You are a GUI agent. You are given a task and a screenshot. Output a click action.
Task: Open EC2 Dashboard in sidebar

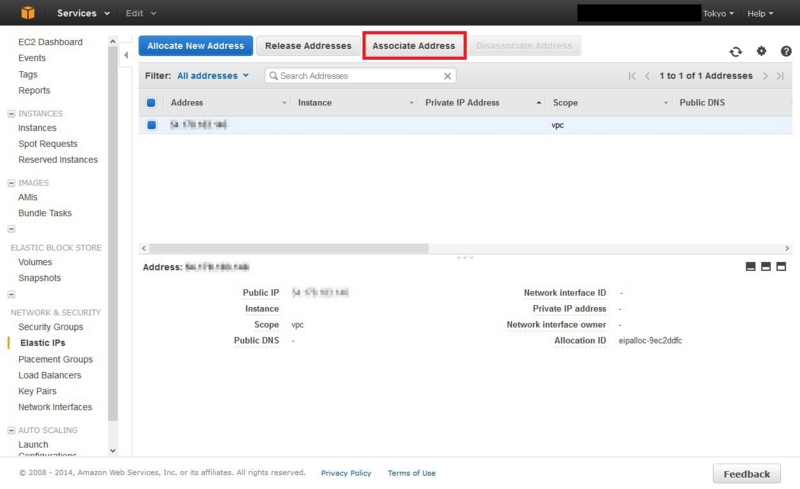pos(50,42)
